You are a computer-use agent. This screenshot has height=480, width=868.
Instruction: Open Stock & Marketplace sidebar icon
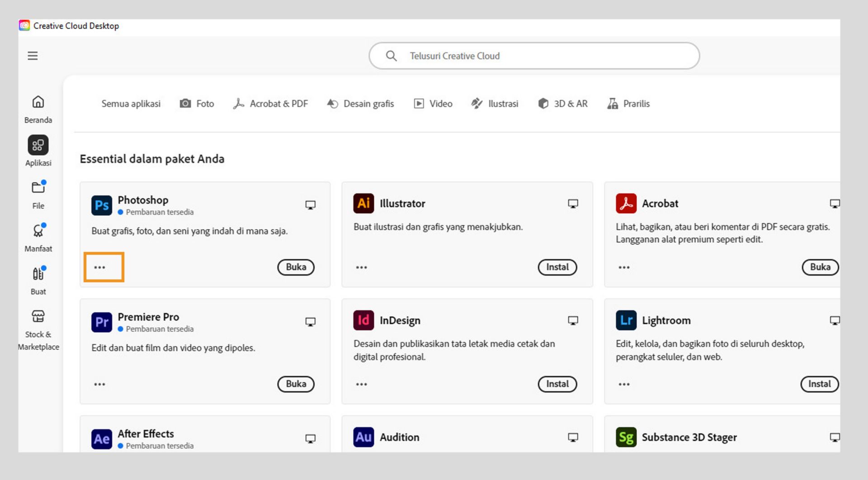pyautogui.click(x=38, y=316)
